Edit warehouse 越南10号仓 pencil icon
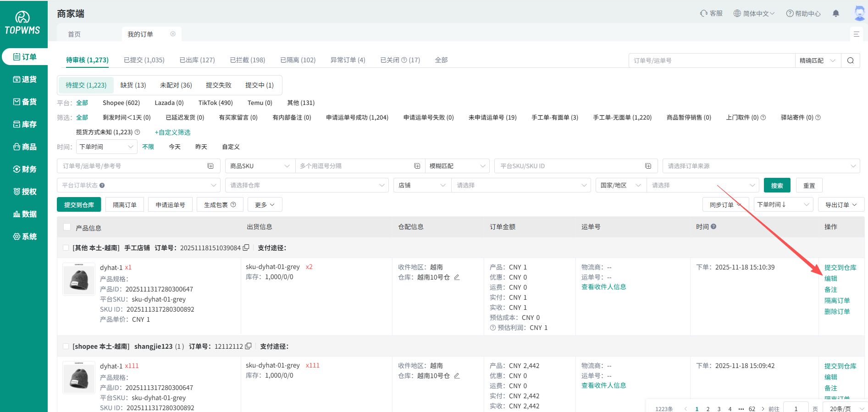868x412 pixels. 457,277
